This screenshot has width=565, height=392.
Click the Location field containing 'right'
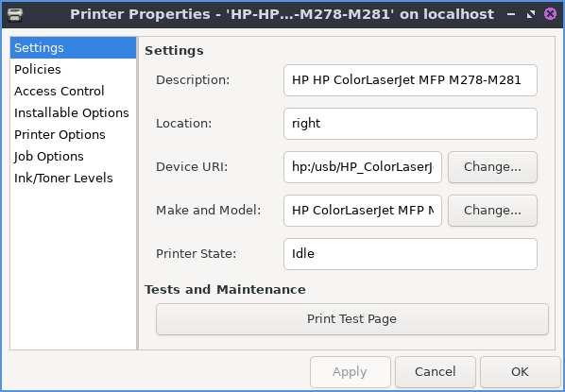point(410,124)
